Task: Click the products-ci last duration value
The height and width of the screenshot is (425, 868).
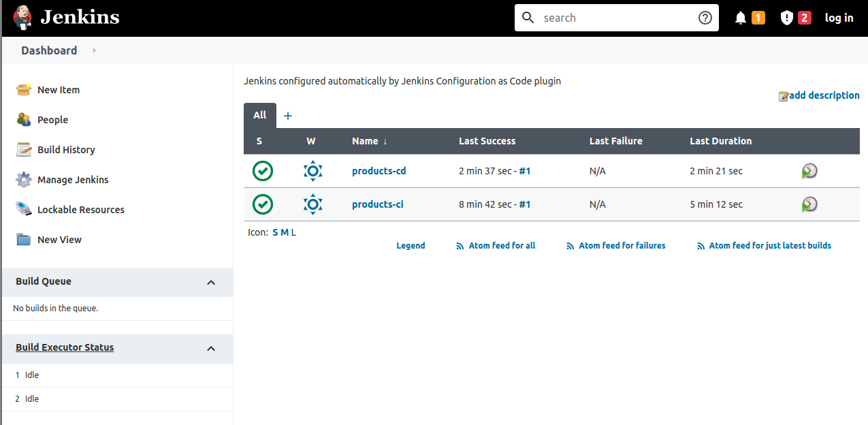Action: (x=716, y=204)
